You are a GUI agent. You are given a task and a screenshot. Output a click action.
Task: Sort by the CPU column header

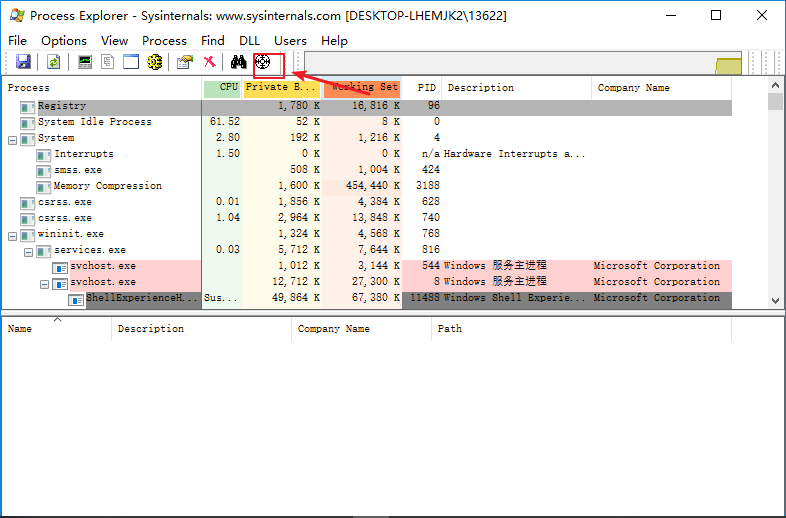(x=222, y=88)
